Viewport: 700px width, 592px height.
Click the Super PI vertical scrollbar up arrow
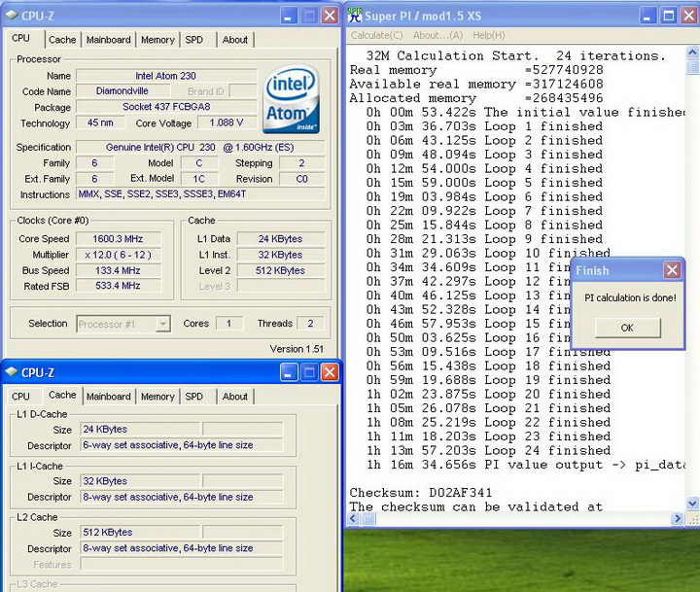click(x=692, y=52)
